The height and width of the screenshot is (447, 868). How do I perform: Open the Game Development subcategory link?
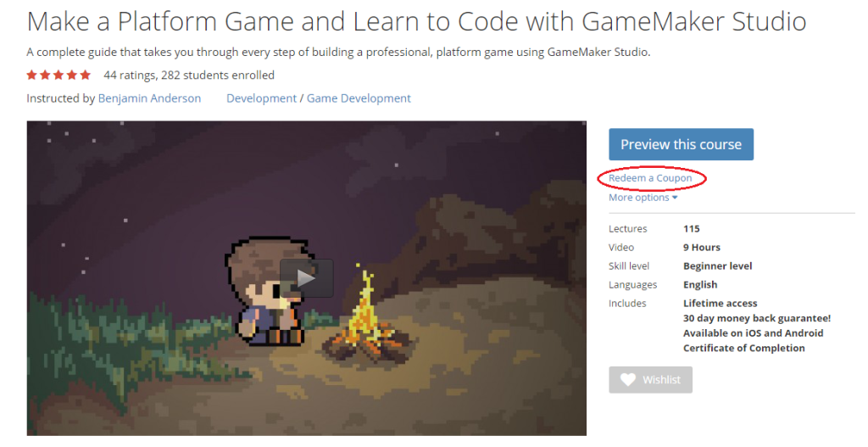tap(359, 98)
